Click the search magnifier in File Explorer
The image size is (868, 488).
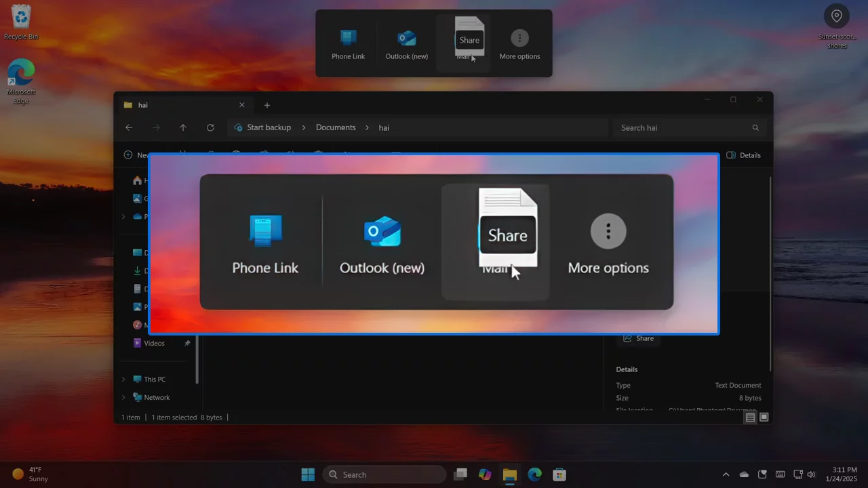coord(755,127)
